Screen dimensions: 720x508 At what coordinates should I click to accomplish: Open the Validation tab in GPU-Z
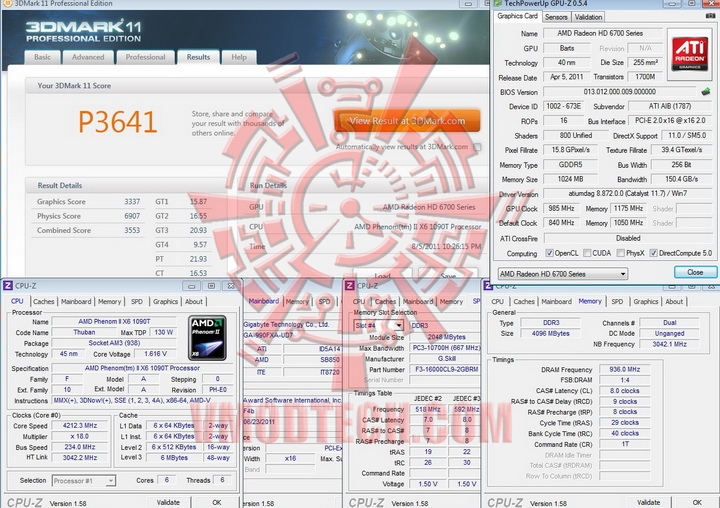(588, 17)
